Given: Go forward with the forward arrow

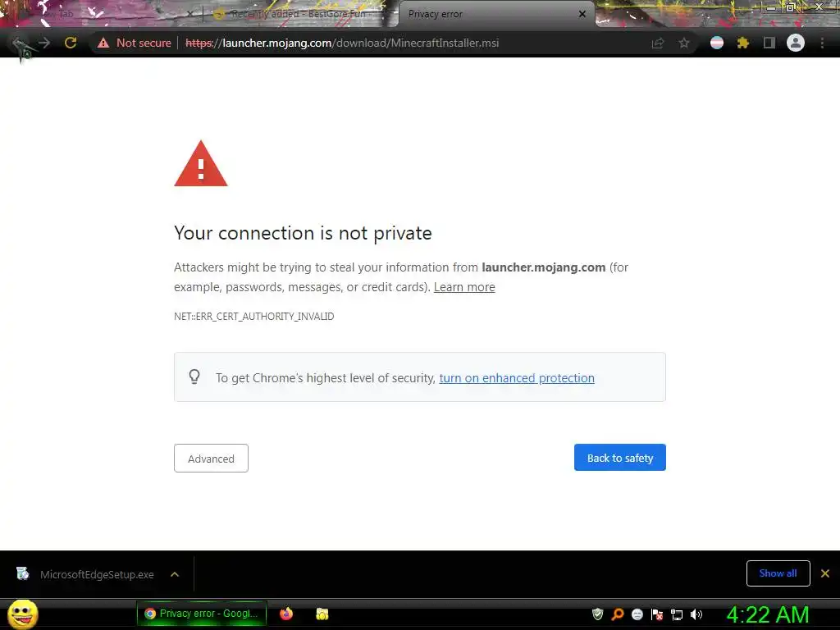Looking at the screenshot, I should (44, 43).
